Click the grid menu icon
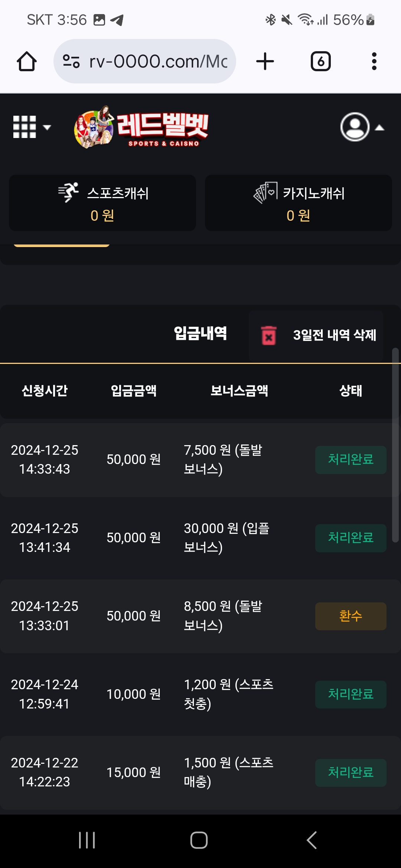 pyautogui.click(x=25, y=127)
